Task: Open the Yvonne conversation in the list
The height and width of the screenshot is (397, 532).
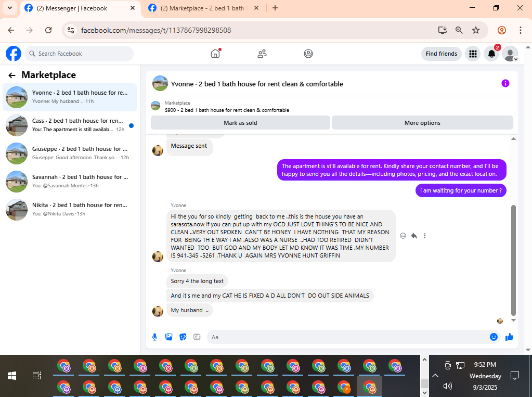Action: (70, 97)
